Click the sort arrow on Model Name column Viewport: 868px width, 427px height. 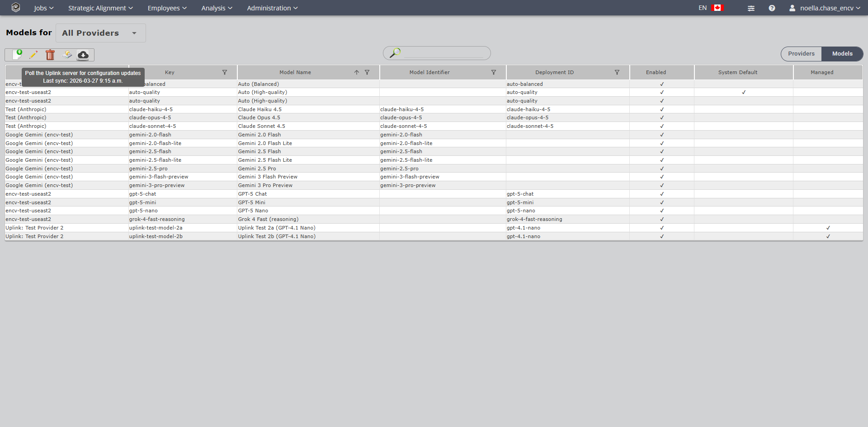coord(357,72)
